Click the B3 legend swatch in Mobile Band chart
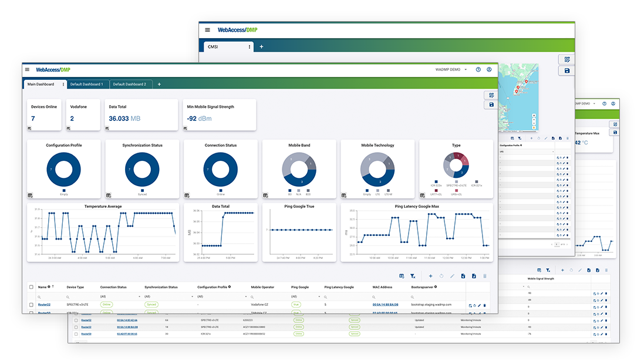Image resolution: width=644 pixels, height=364 pixels. [289, 191]
